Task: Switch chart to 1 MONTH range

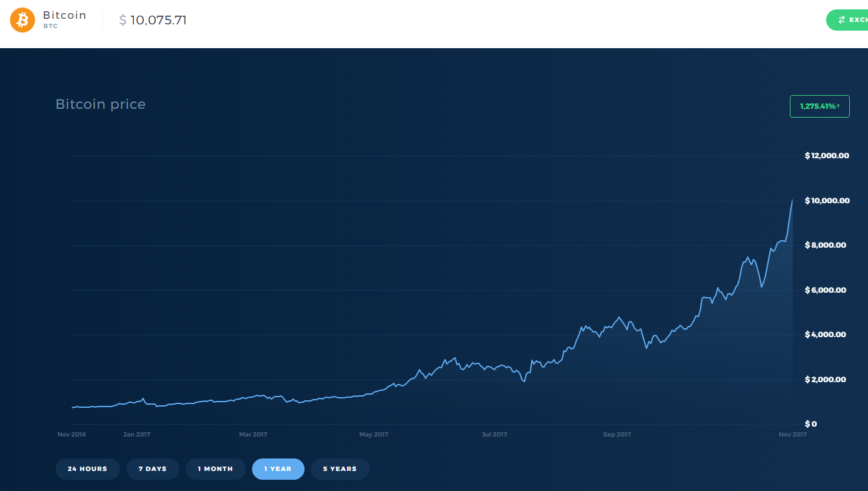Action: (215, 469)
